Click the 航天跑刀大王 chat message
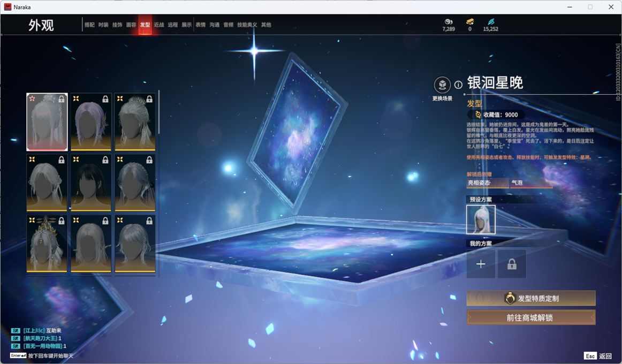Screen dimensions: 622x364 click(42, 338)
